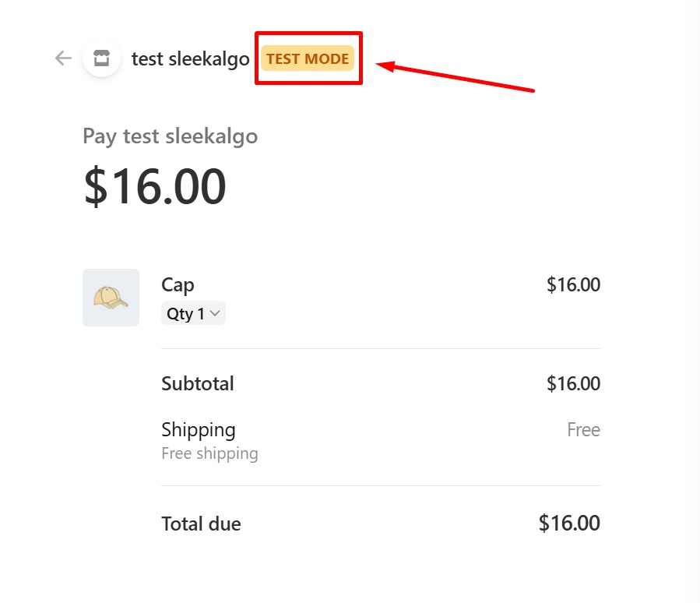Click the large $16.00 amount
This screenshot has width=700, height=603.
(x=154, y=187)
